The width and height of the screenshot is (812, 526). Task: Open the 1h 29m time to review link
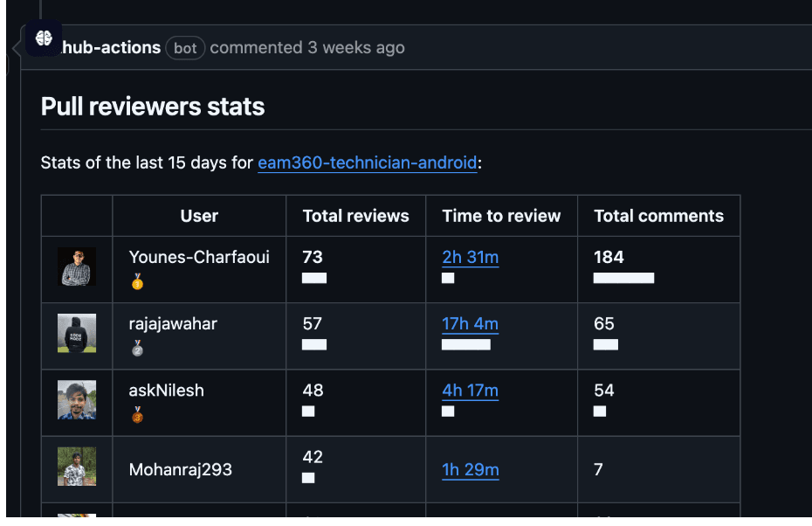pyautogui.click(x=471, y=469)
